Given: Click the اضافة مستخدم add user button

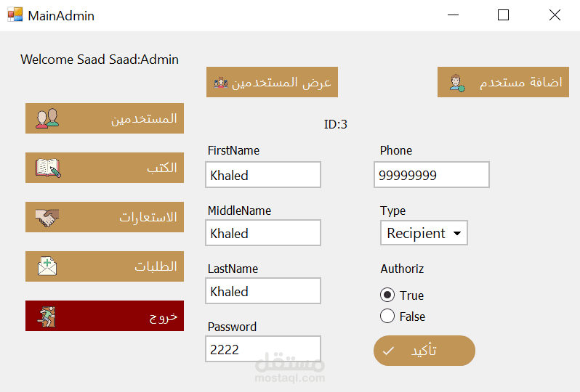Looking at the screenshot, I should pyautogui.click(x=503, y=82).
